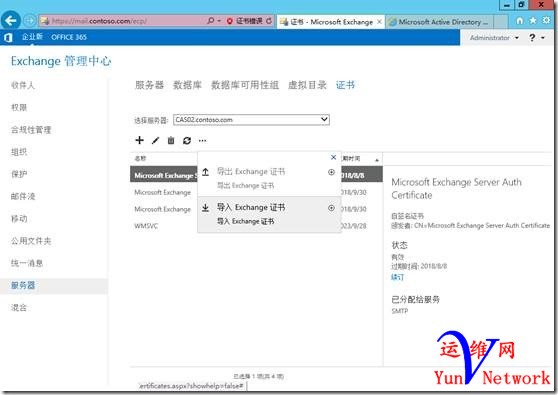Click the certificate error indicator in address bar

(x=245, y=21)
